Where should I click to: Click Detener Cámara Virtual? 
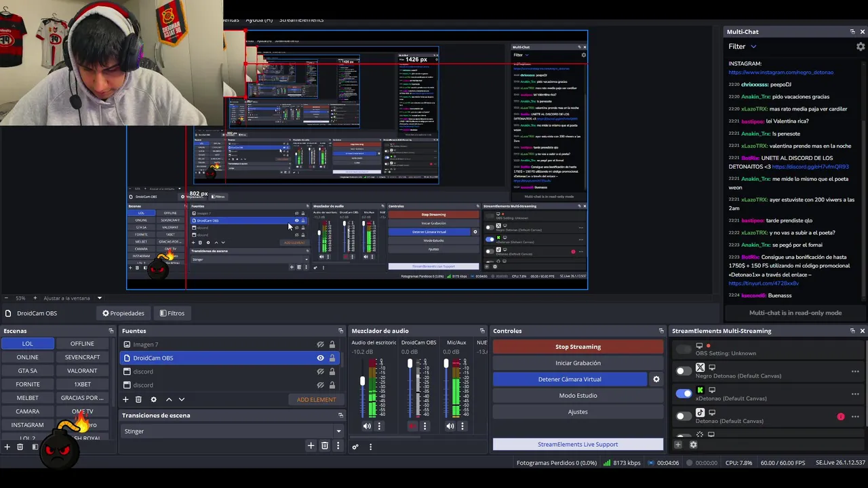[570, 380]
